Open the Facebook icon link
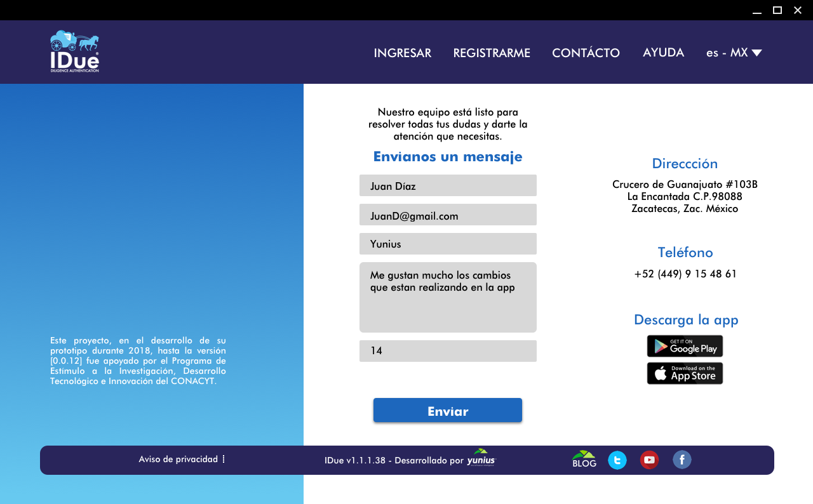The height and width of the screenshot is (504, 813). coord(682,460)
